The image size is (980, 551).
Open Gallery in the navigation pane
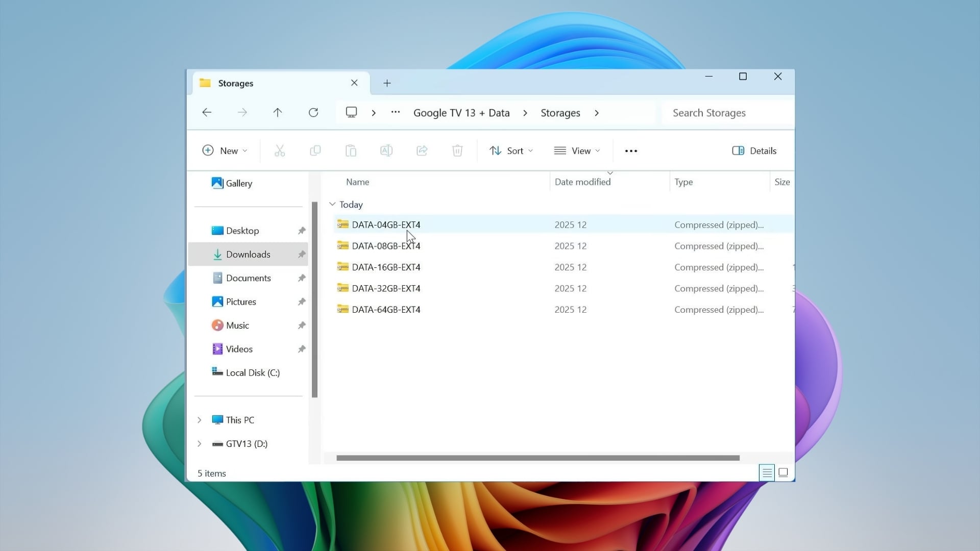coord(232,183)
